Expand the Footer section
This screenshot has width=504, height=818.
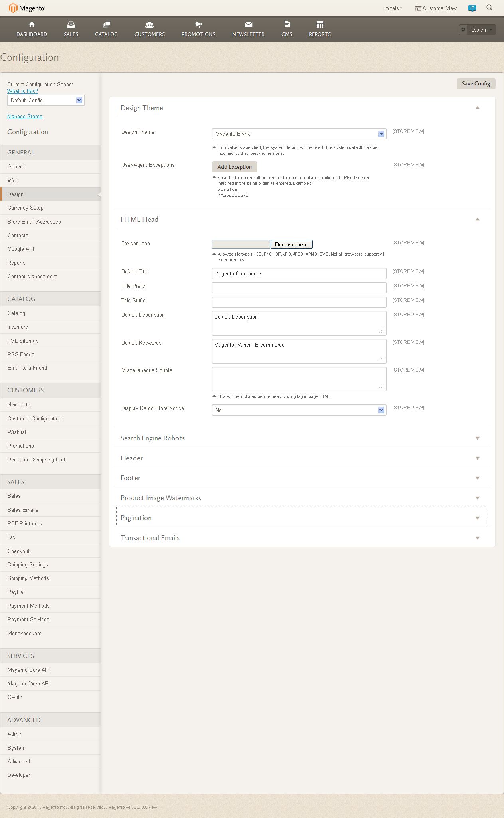click(478, 478)
